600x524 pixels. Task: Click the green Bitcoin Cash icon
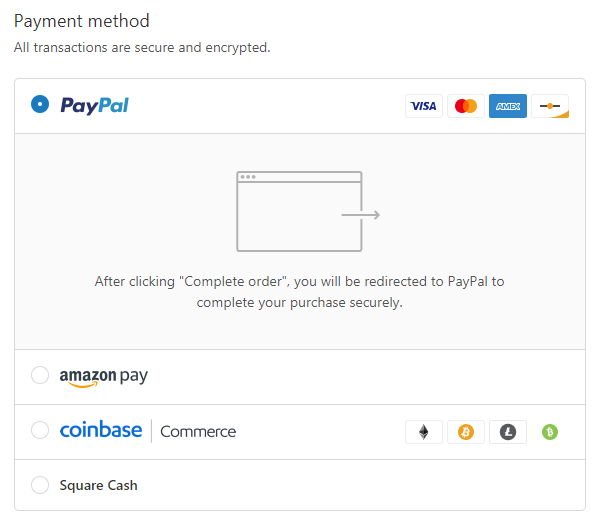(x=550, y=432)
